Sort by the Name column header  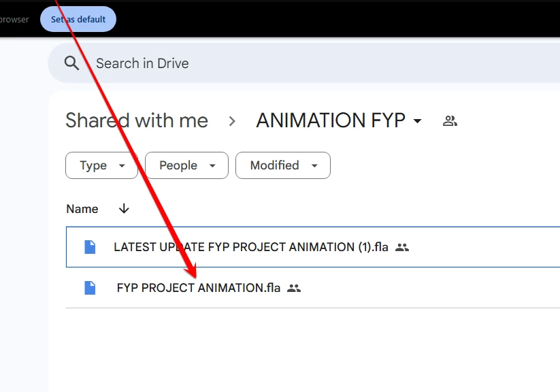coord(82,209)
